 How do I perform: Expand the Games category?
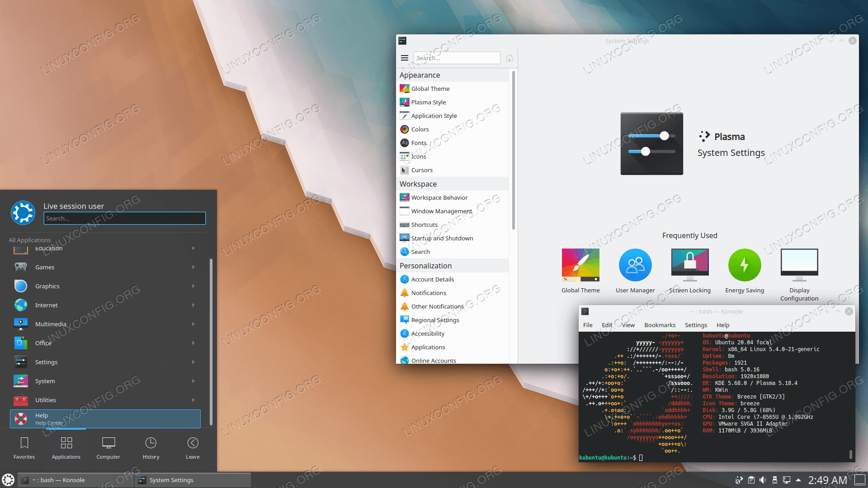[105, 267]
